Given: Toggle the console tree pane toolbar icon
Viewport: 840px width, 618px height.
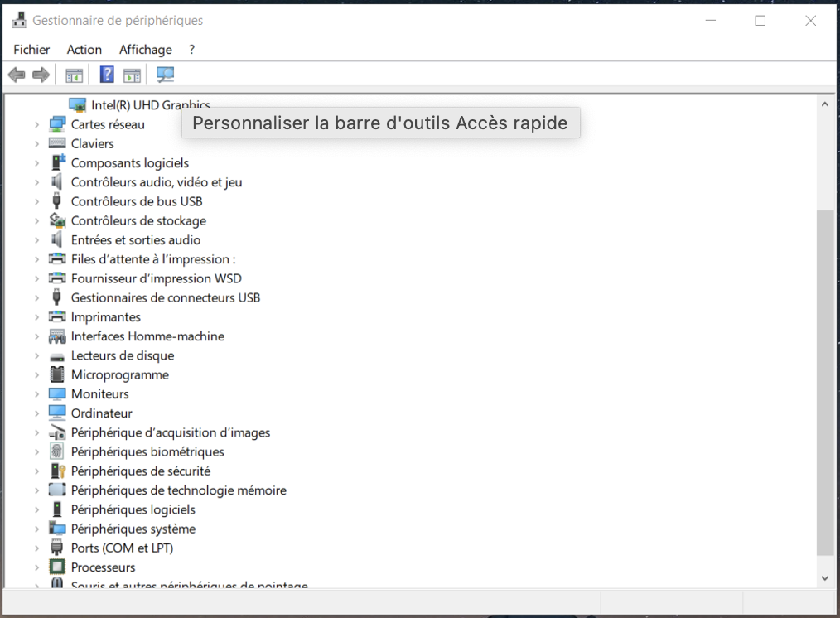Looking at the screenshot, I should click(75, 75).
